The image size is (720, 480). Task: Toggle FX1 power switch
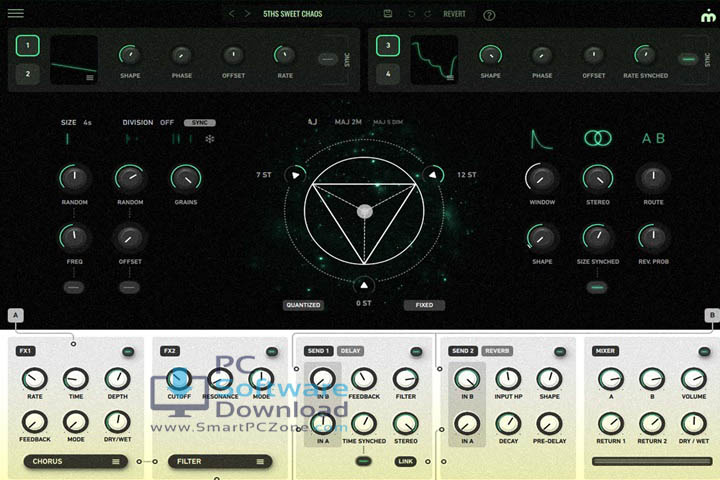tap(128, 352)
